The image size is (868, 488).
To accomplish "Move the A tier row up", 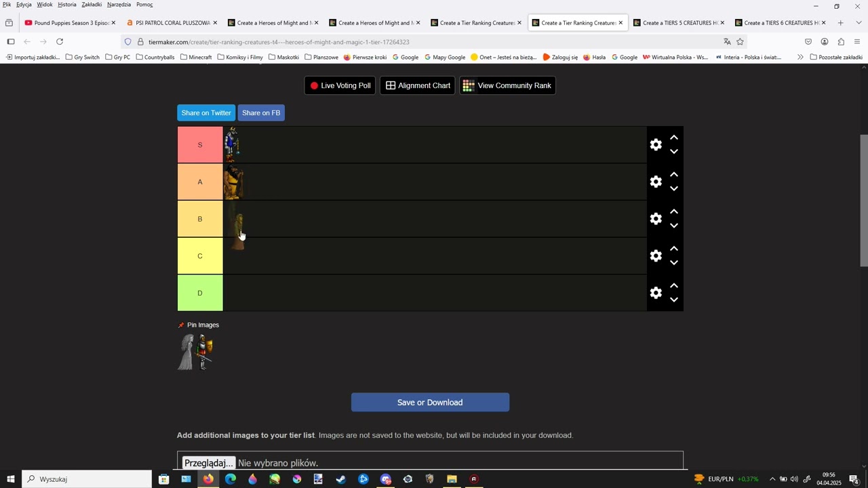I will pos(674,175).
